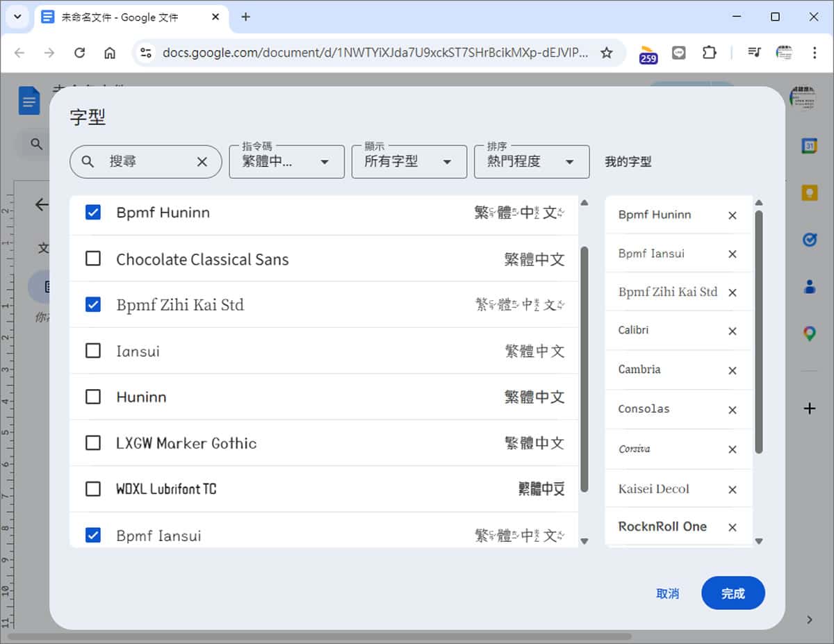Click the 完成 button to confirm fonts
This screenshot has height=644, width=834.
click(733, 593)
